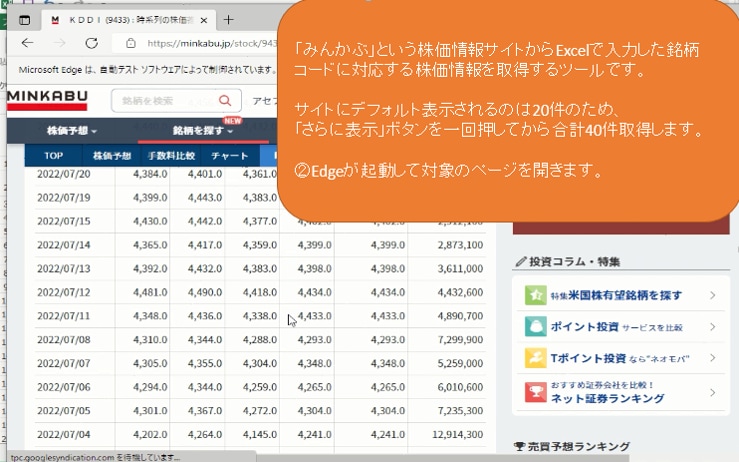Select date cell 2022/07/12

pos(64,292)
